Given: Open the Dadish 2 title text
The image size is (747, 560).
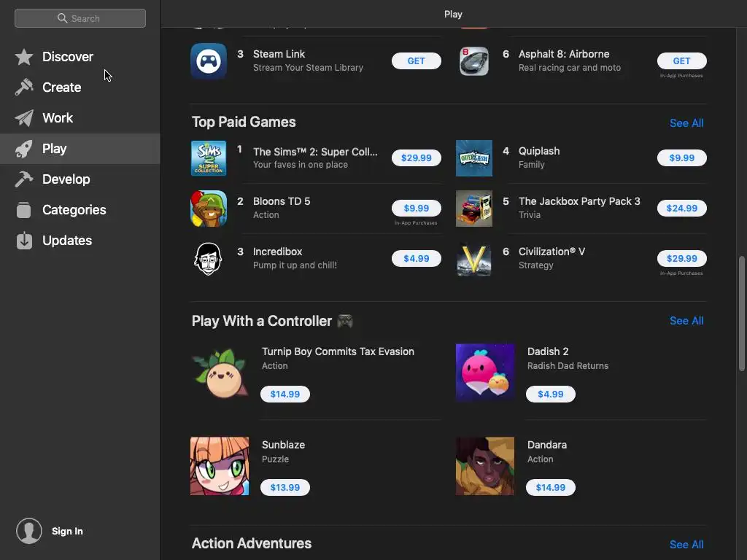Looking at the screenshot, I should pyautogui.click(x=548, y=352).
